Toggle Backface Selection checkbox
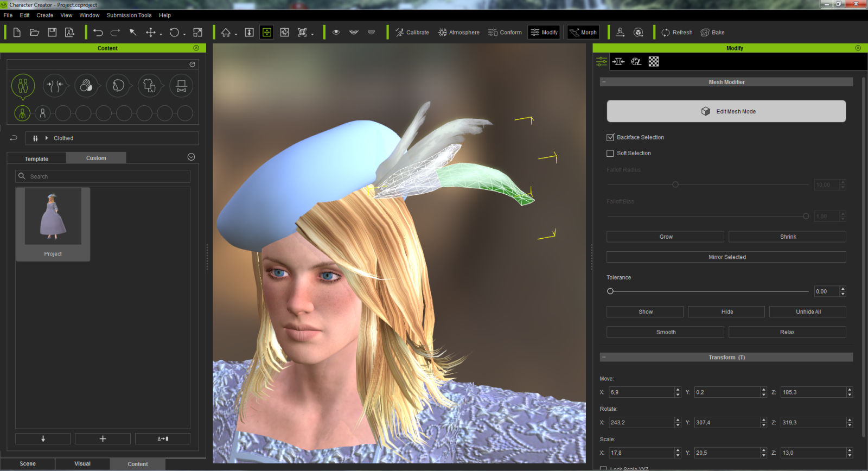The width and height of the screenshot is (868, 471). pos(610,137)
